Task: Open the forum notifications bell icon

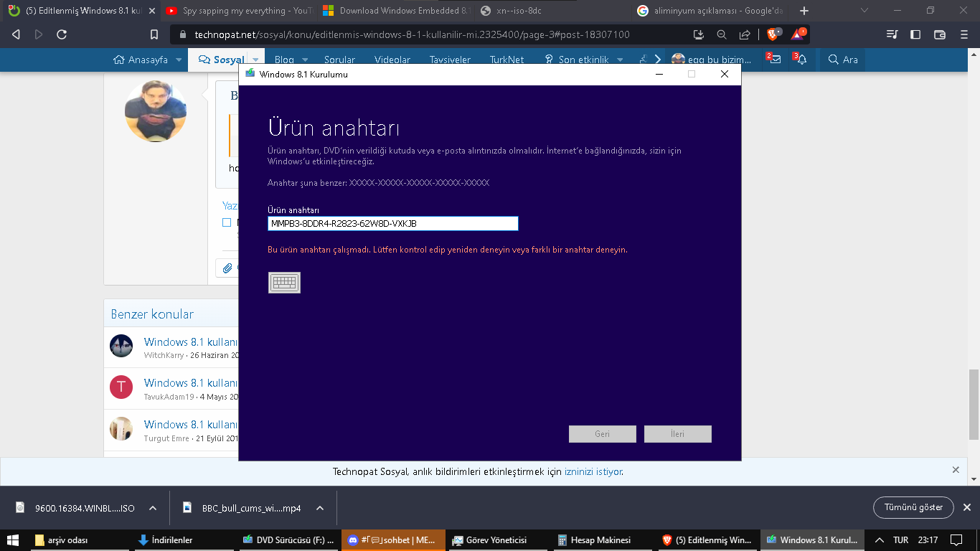Action: click(801, 60)
